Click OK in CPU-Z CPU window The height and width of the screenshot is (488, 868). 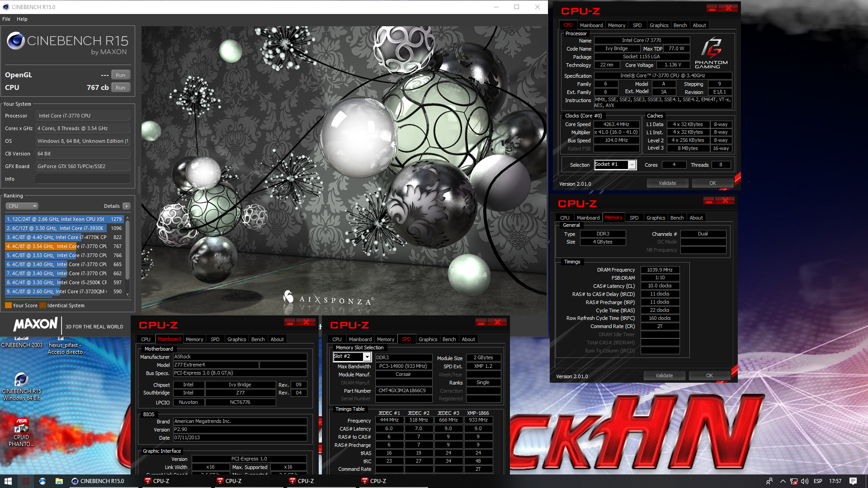tap(712, 183)
